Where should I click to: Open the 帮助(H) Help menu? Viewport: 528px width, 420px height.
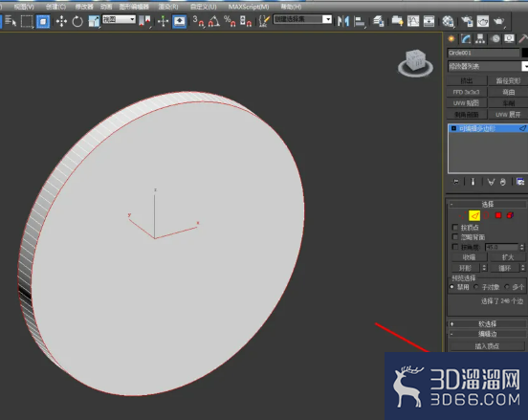291,7
